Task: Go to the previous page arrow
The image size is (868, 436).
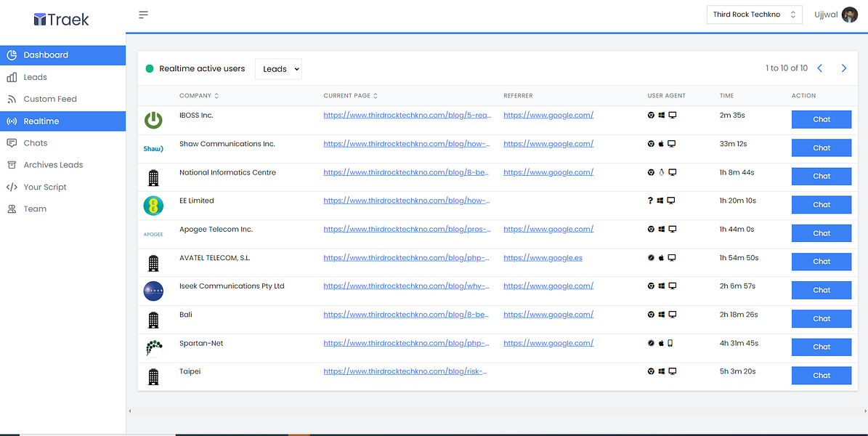Action: pos(820,68)
